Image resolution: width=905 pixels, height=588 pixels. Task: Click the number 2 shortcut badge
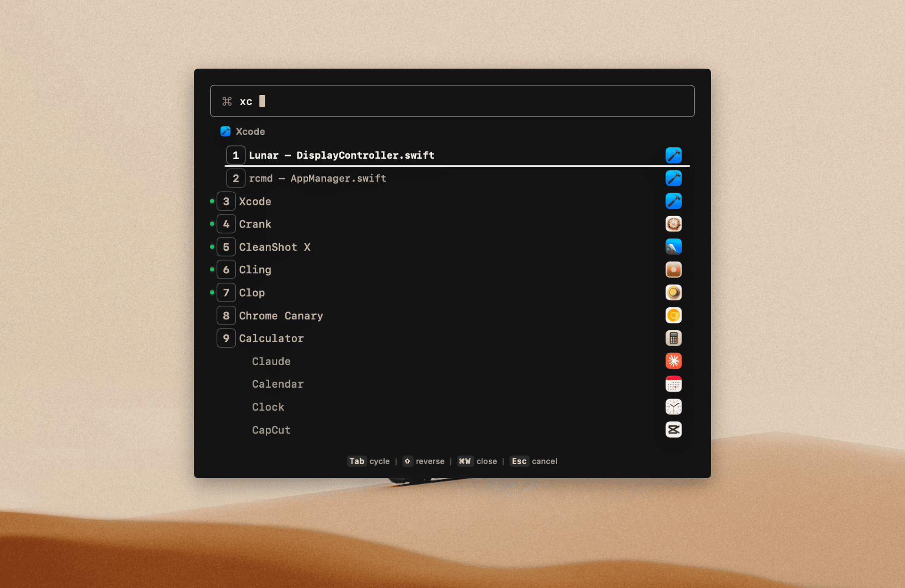[236, 178]
